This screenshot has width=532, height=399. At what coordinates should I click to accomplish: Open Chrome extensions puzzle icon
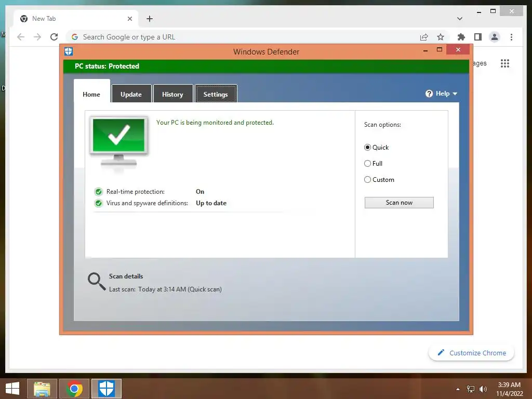click(x=461, y=37)
